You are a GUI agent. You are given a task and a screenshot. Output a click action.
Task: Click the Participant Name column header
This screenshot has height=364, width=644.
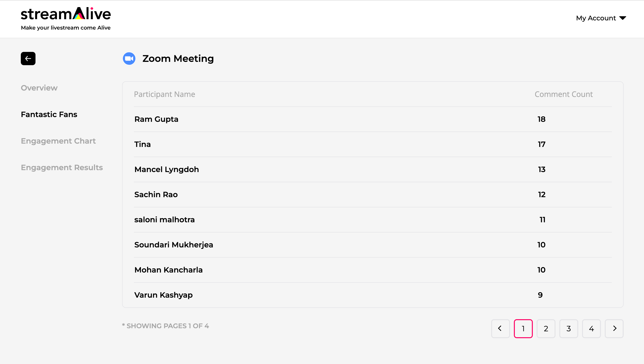(x=164, y=94)
